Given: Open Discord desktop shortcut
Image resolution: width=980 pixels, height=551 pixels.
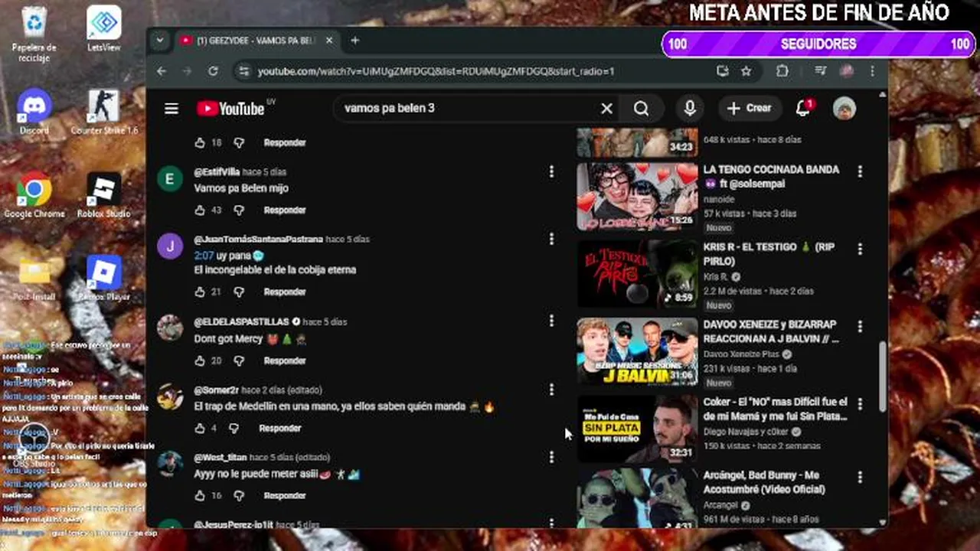Looking at the screenshot, I should click(34, 112).
